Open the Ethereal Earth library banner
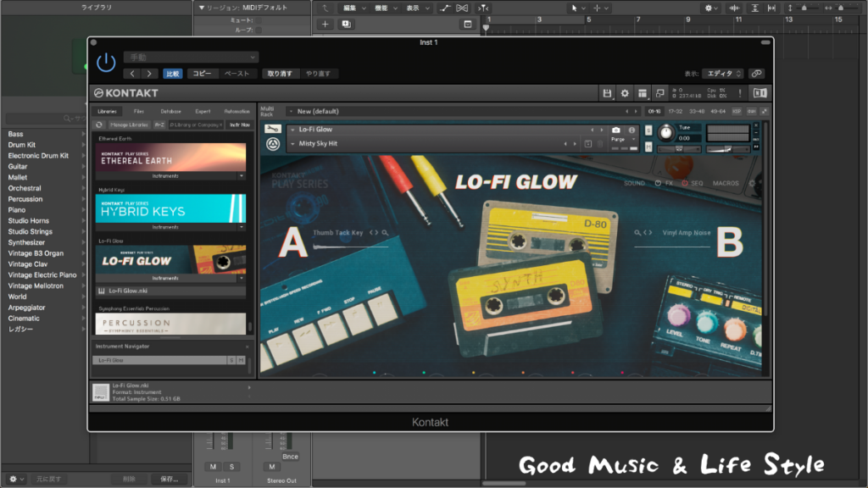868x488 pixels. coord(170,157)
